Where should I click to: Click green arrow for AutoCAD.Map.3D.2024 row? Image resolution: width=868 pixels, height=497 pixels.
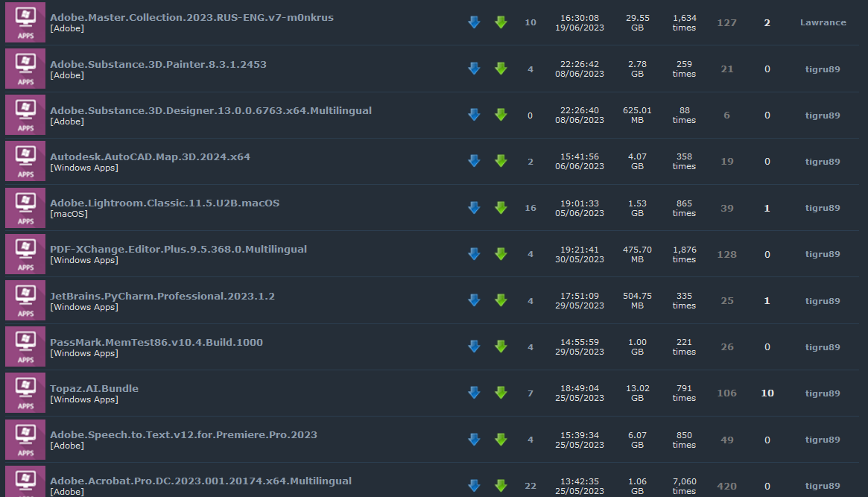pyautogui.click(x=501, y=161)
